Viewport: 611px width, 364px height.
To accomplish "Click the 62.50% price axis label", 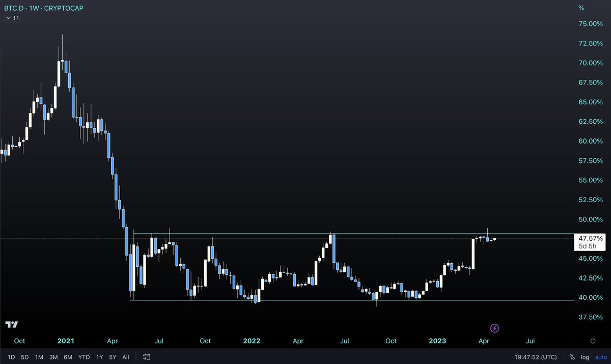I will point(591,122).
